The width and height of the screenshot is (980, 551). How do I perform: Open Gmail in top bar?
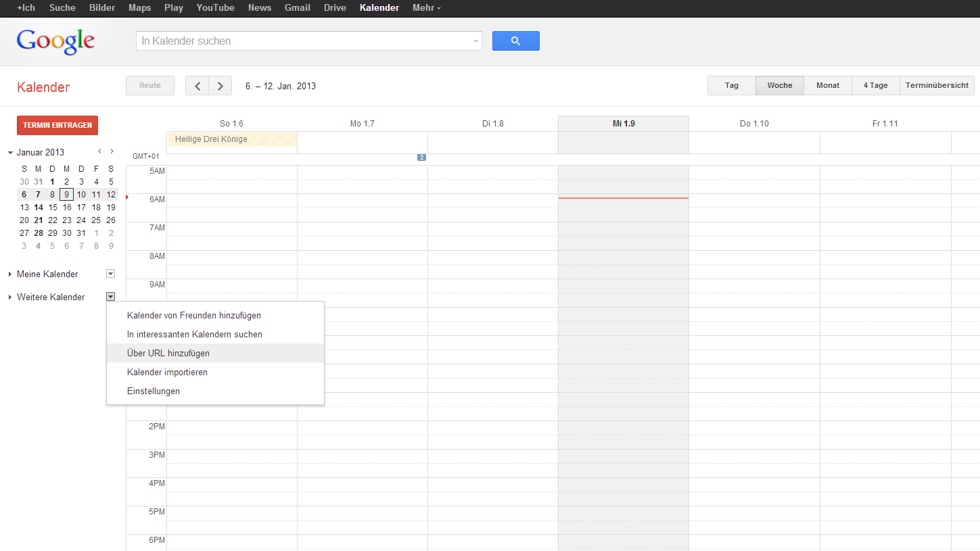pyautogui.click(x=298, y=8)
